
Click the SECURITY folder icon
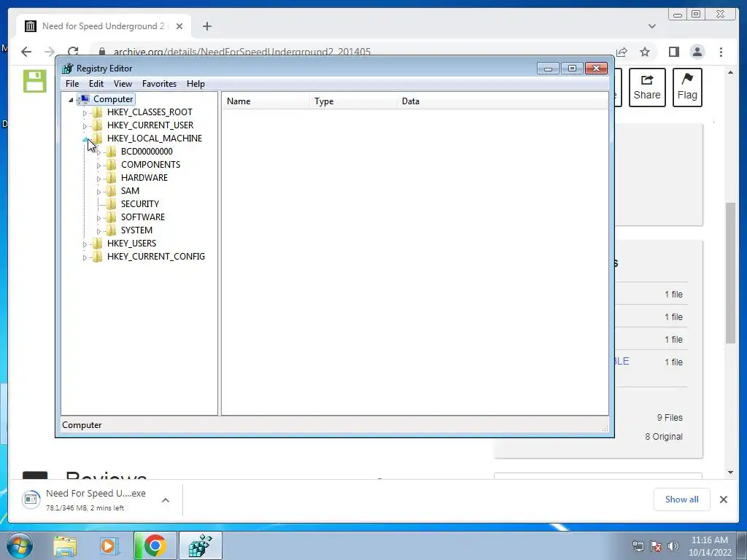112,204
